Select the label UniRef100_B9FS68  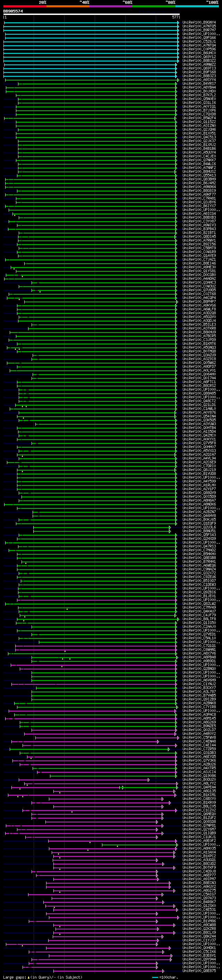point(199,72)
